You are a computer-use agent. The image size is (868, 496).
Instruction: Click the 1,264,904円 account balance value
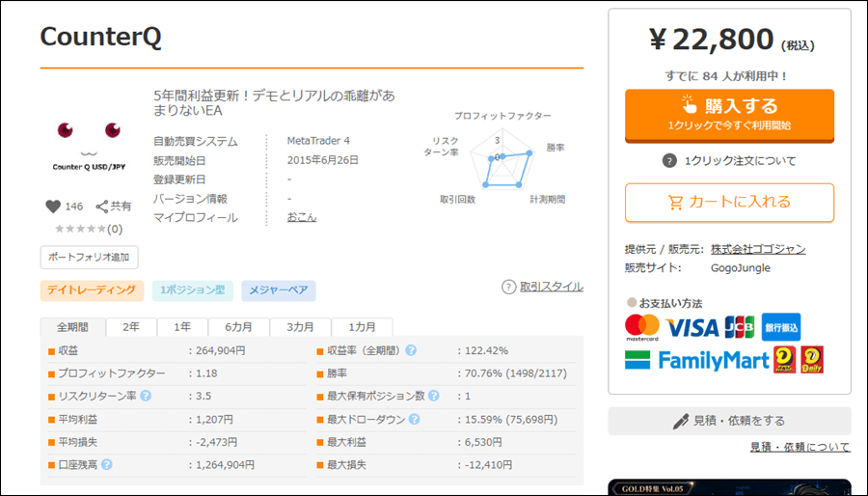point(226,465)
